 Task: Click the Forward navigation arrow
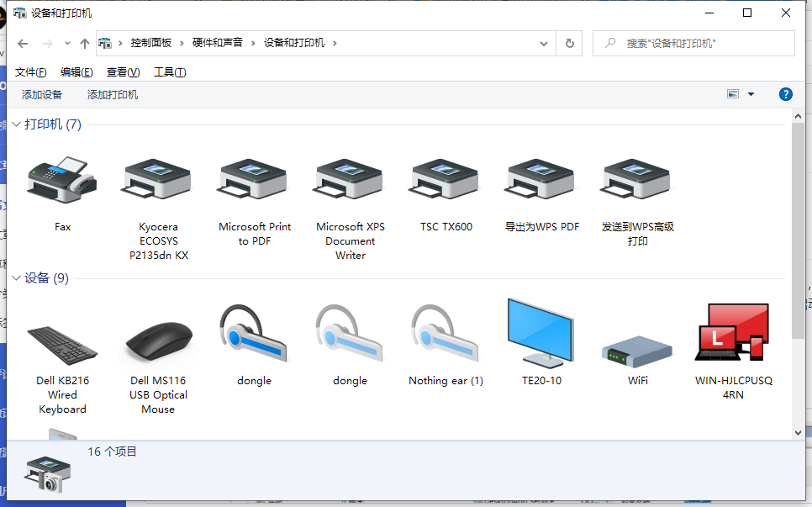[48, 44]
